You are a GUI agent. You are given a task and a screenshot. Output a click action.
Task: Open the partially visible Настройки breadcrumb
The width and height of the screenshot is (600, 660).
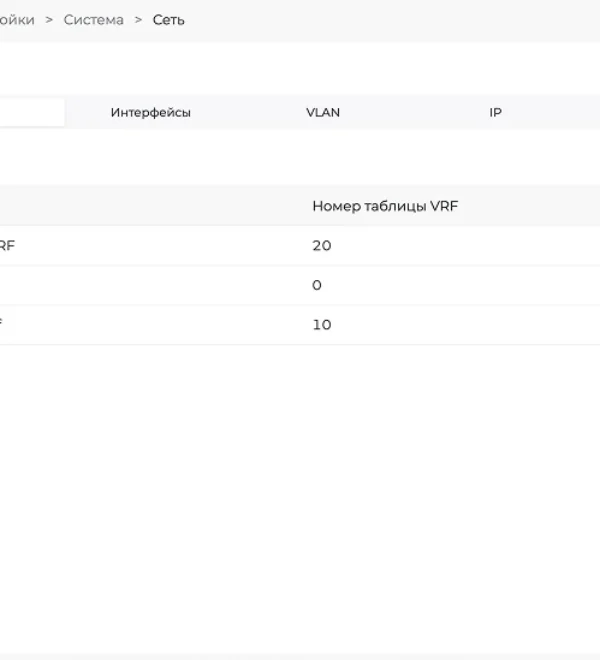(17, 20)
